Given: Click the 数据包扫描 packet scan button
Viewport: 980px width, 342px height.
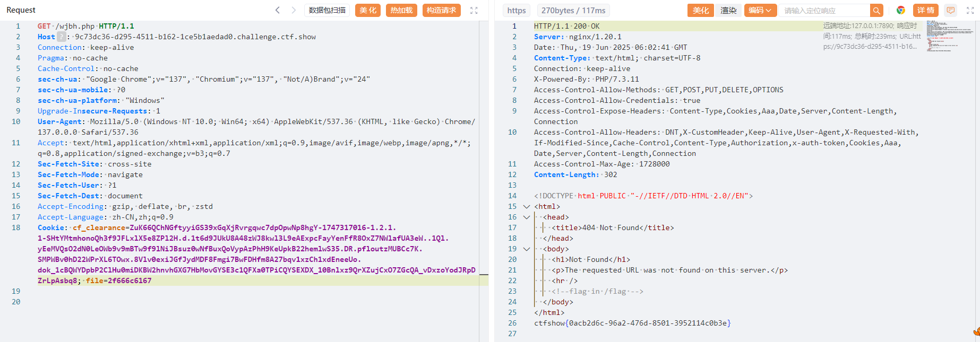Looking at the screenshot, I should [327, 10].
